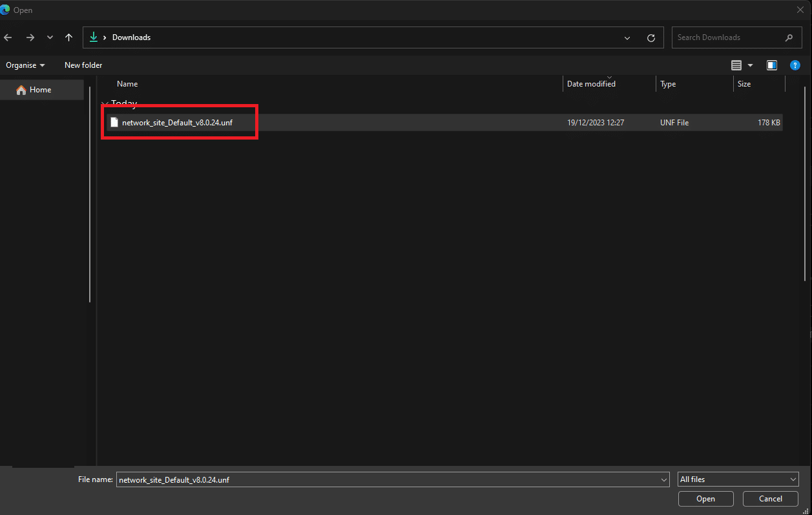Sort by Name column header
This screenshot has width=812, height=515.
point(127,84)
